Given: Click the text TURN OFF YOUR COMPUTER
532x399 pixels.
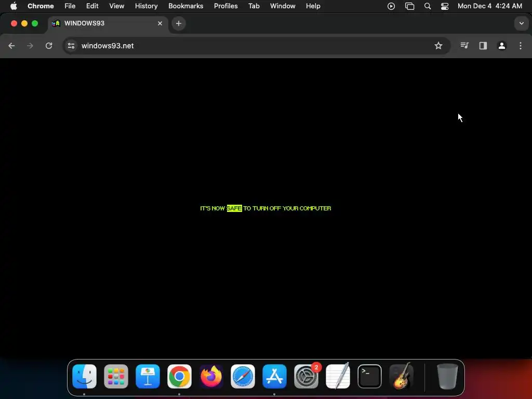Looking at the screenshot, I should point(292,208).
